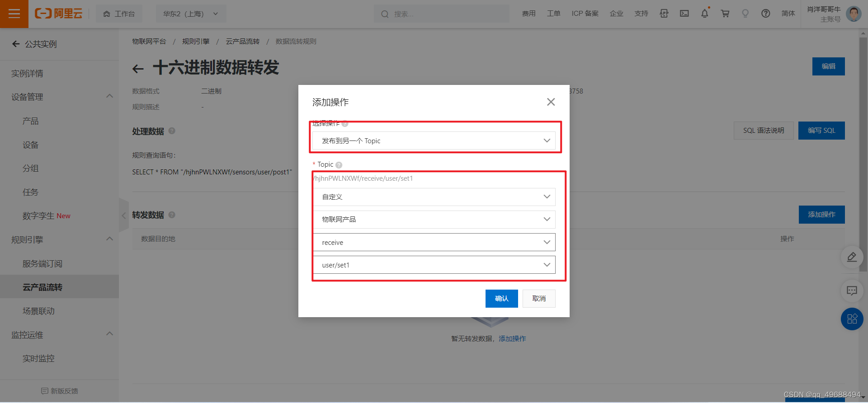The height and width of the screenshot is (403, 868).
Task: Click the user avatar picture
Action: [854, 14]
